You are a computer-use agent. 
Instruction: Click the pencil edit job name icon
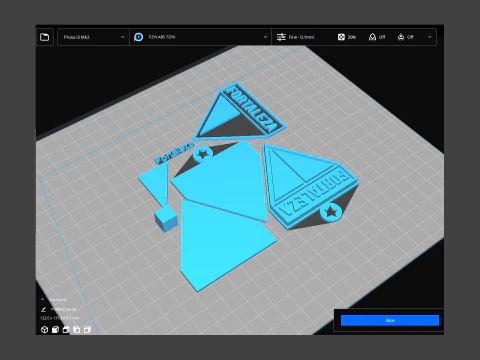[43, 309]
